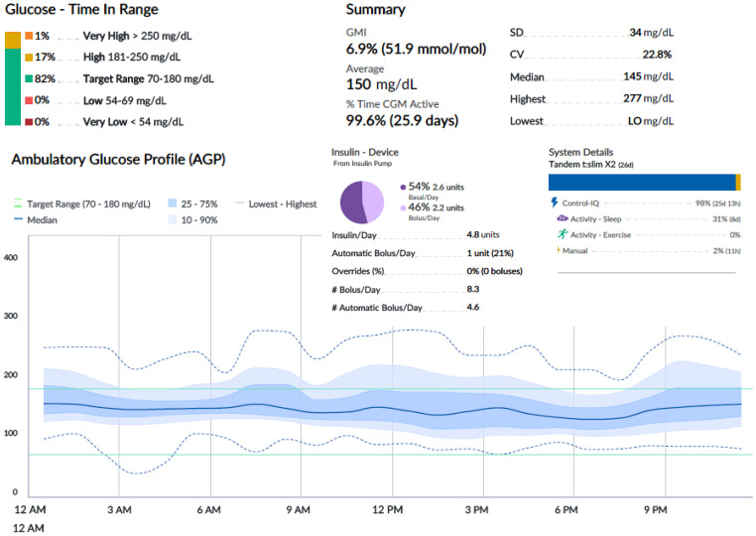
Task: Click the Very High orange color swatch
Action: tap(29, 36)
